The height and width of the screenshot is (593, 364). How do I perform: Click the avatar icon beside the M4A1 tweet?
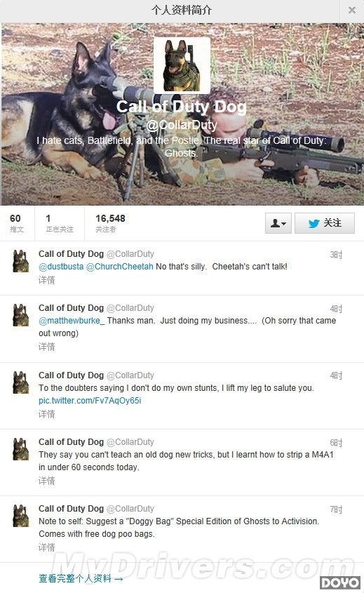point(21,449)
